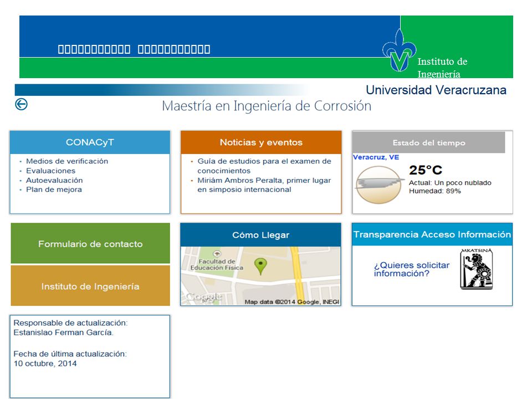Click Estado del tiempo header
This screenshot has width=532, height=399.
point(429,142)
